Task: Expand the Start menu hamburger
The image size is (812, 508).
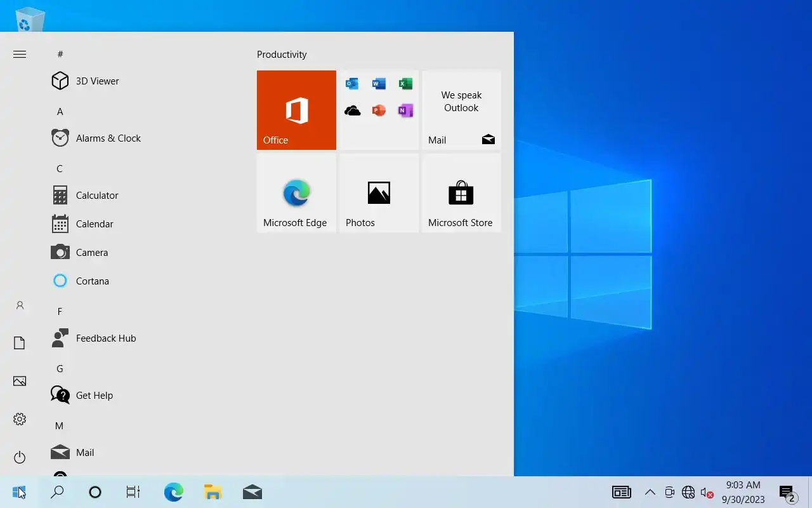Action: (20, 54)
